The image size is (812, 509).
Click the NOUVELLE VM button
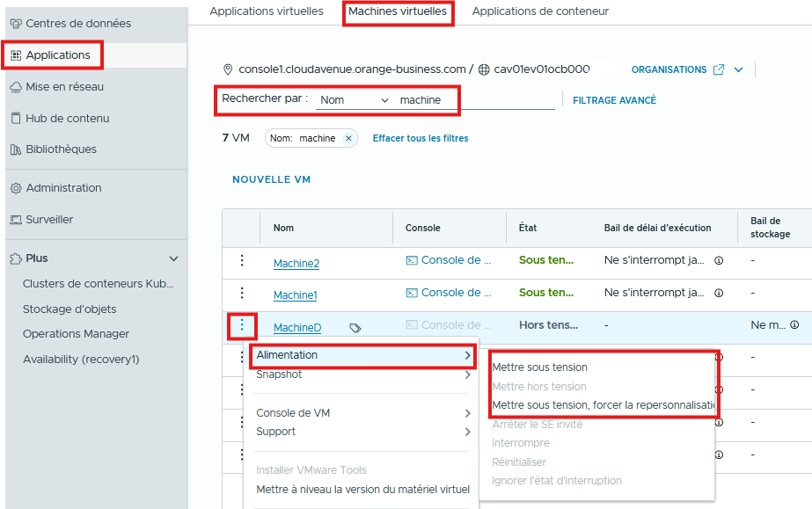[271, 179]
